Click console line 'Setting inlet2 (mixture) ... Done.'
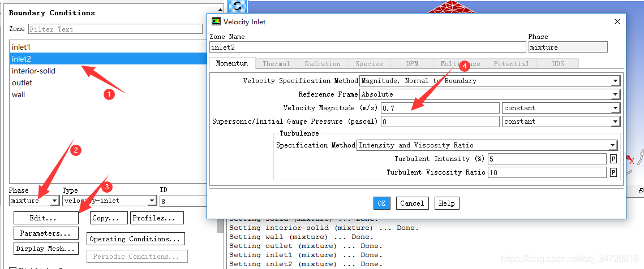 (x=306, y=264)
